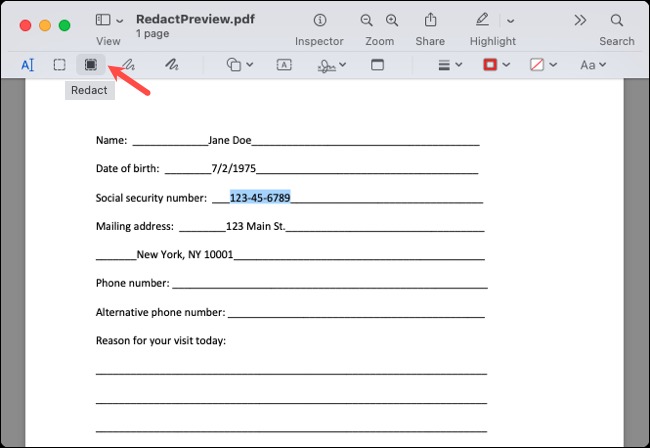This screenshot has height=448, width=650.
Task: Select the Rectangular Selection tool
Action: (x=59, y=65)
